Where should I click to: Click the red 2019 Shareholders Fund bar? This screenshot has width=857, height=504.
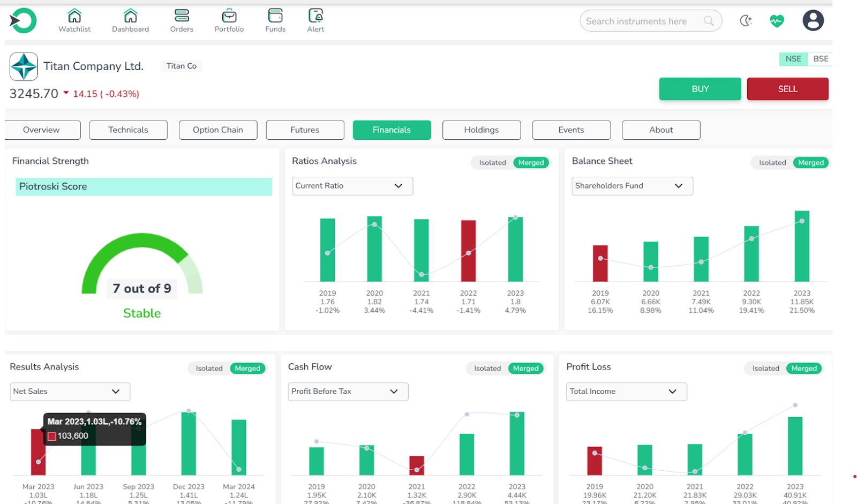600,264
